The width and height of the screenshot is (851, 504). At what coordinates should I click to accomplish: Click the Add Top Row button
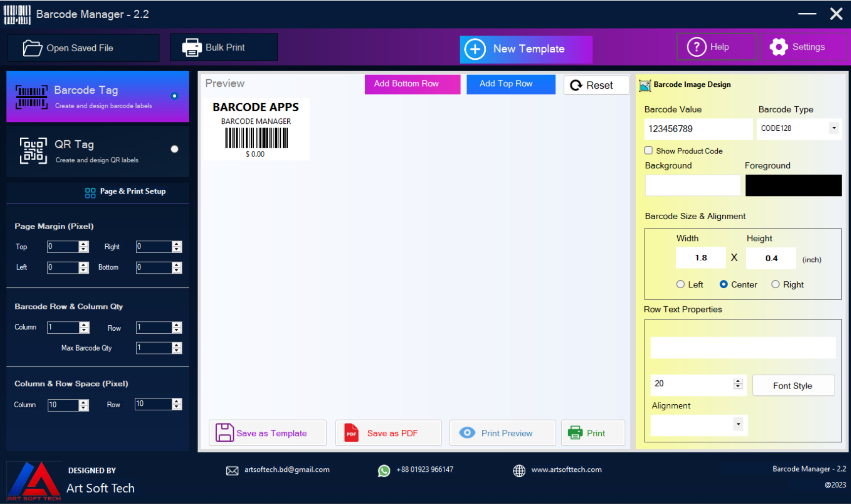[x=511, y=84]
